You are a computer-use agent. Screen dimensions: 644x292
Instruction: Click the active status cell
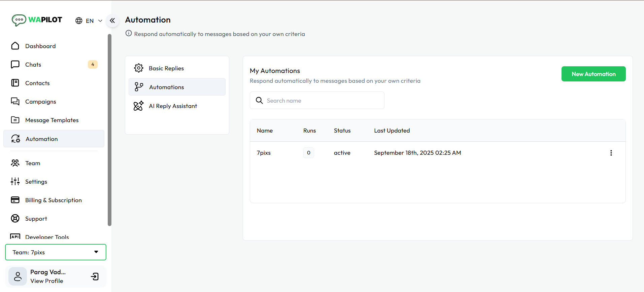[342, 153]
